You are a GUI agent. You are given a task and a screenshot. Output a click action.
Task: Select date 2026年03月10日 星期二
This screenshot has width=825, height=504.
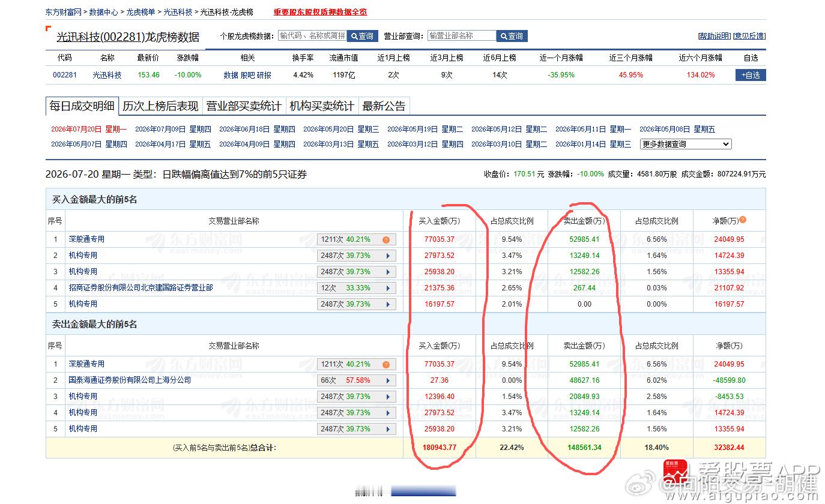(509, 144)
